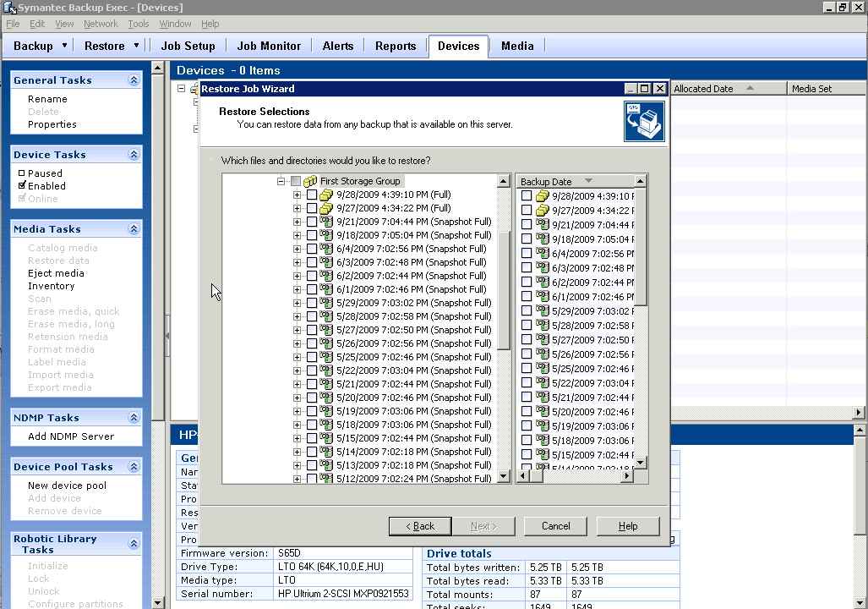The width and height of the screenshot is (868, 609).
Task: Open the Restore button dropdown arrow
Action: [x=136, y=46]
